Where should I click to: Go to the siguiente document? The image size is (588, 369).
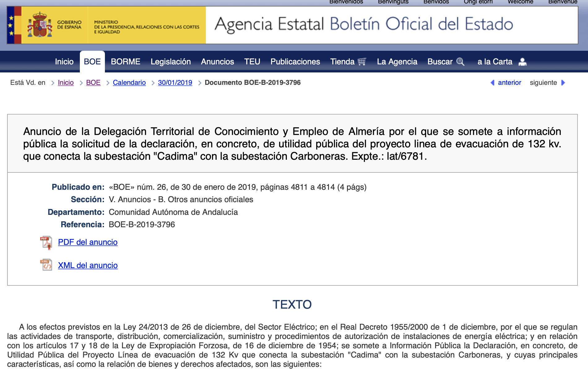pos(543,83)
